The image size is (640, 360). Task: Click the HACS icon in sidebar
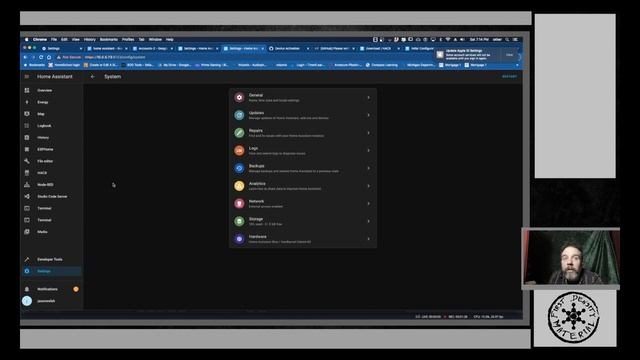[x=27, y=173]
